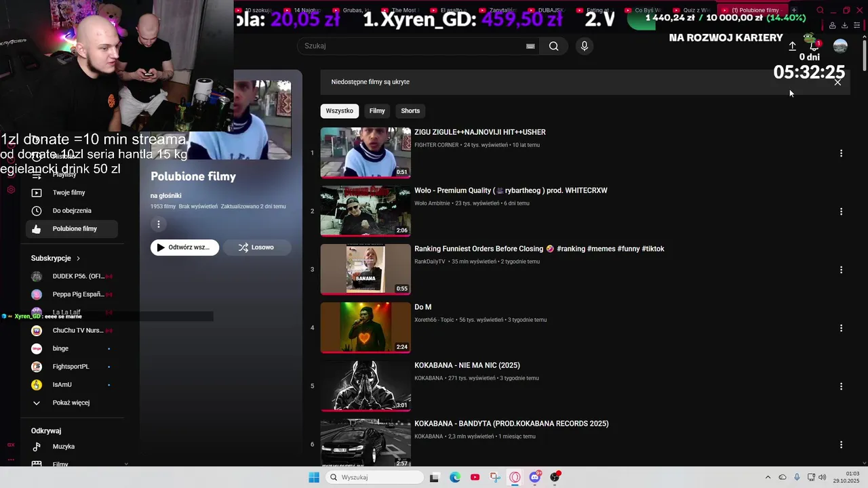Select the Wszystko filter chip
Viewport: 868px width, 488px height.
tap(339, 111)
